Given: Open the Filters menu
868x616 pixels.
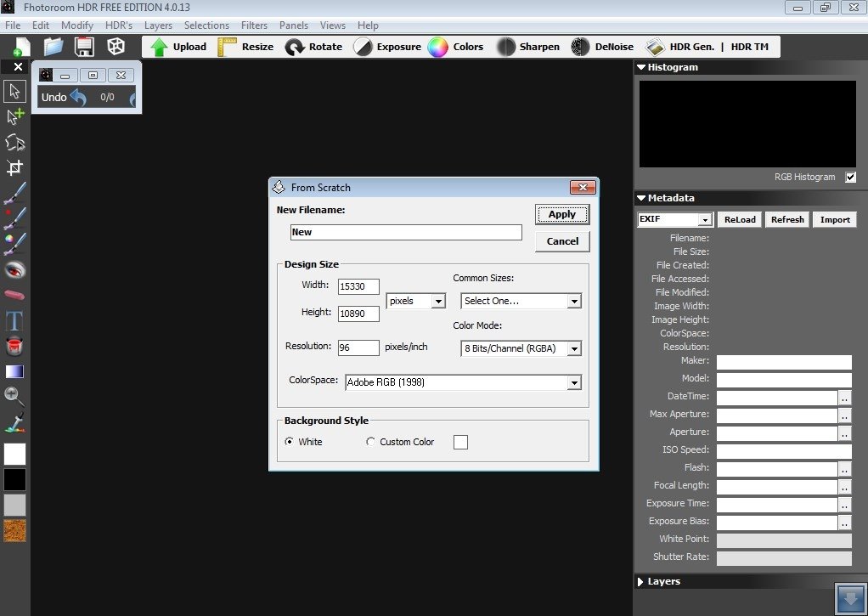Looking at the screenshot, I should coord(254,25).
